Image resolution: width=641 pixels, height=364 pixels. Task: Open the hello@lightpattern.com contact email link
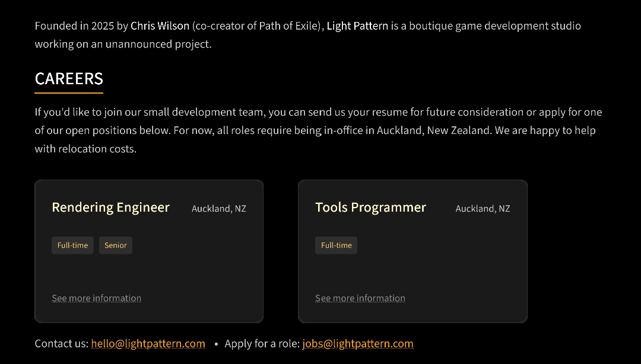point(148,344)
